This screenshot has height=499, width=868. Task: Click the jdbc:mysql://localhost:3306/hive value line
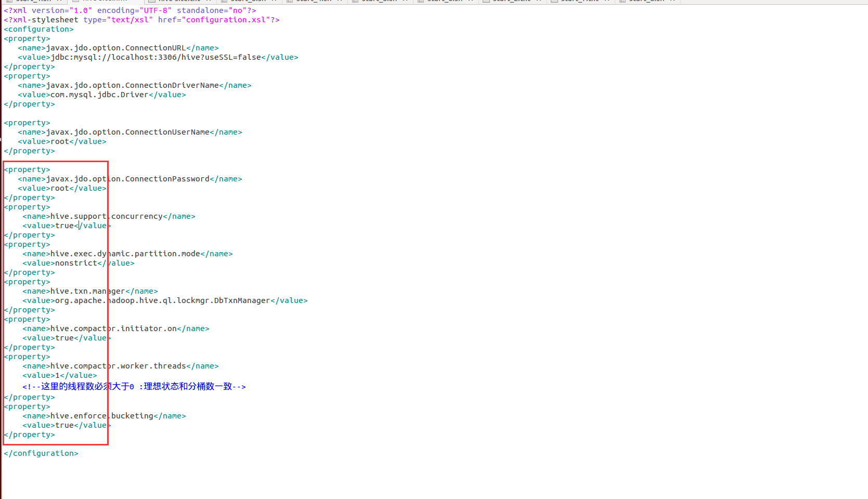click(158, 57)
